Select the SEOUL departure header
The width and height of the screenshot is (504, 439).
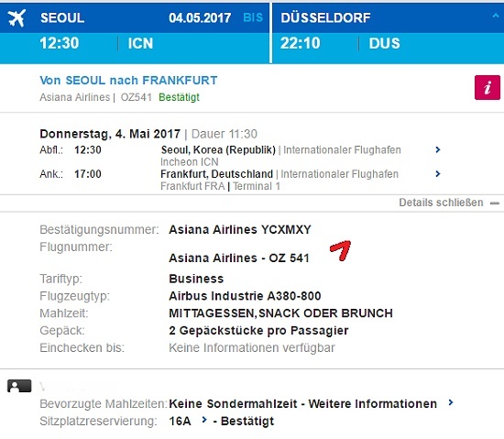[x=62, y=17]
